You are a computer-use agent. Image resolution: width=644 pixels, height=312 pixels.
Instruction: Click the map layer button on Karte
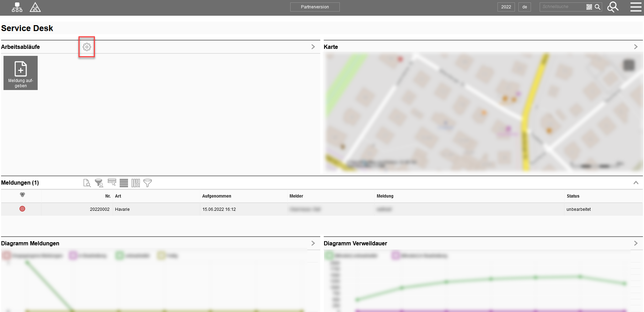tap(629, 65)
